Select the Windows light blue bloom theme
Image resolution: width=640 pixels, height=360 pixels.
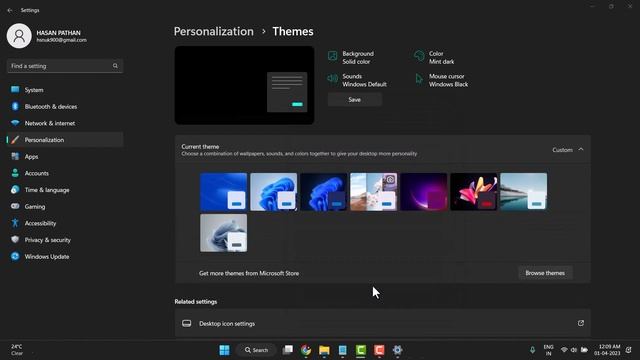click(x=273, y=192)
